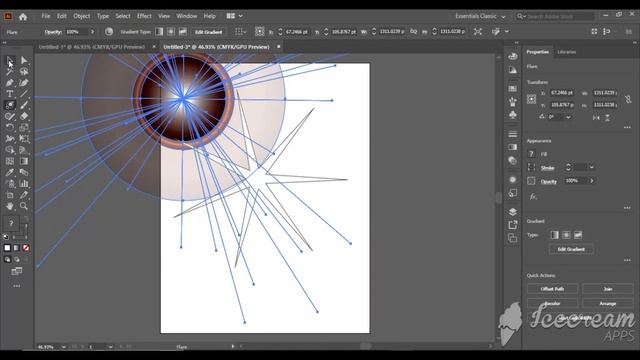Select the Symbol Sprayer tool

click(x=9, y=184)
